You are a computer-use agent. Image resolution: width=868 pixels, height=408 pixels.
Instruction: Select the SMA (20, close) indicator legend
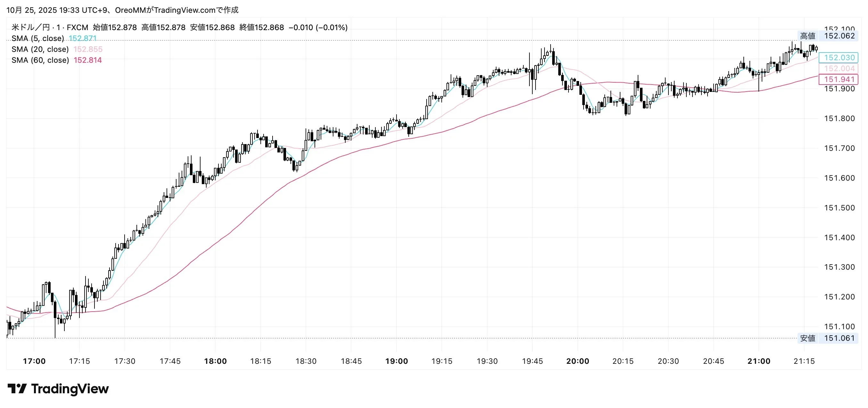(40, 49)
